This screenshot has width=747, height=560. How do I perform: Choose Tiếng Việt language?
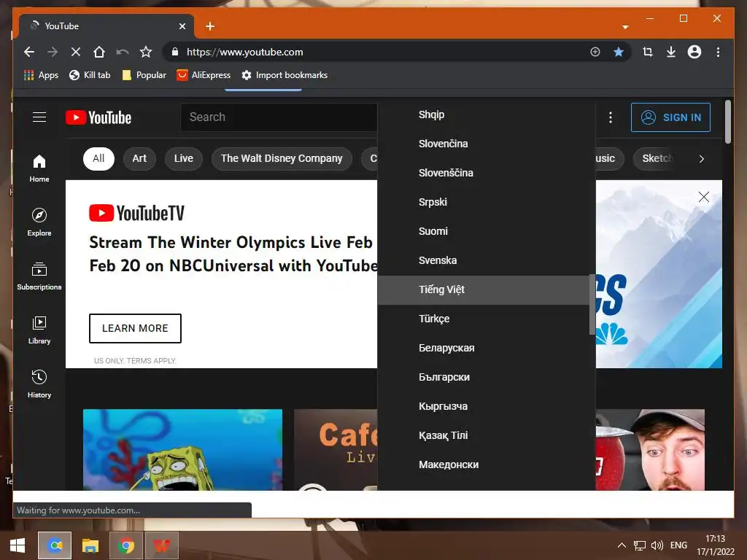pos(483,289)
